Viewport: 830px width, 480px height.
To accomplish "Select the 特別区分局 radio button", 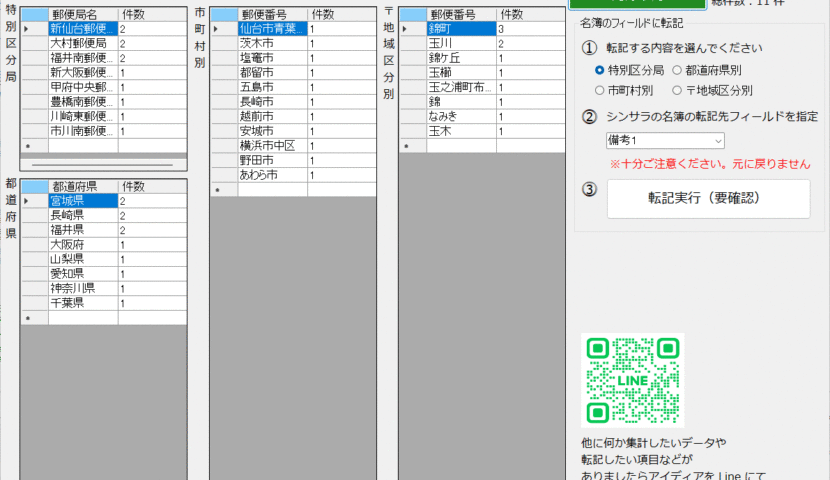I will point(599,70).
